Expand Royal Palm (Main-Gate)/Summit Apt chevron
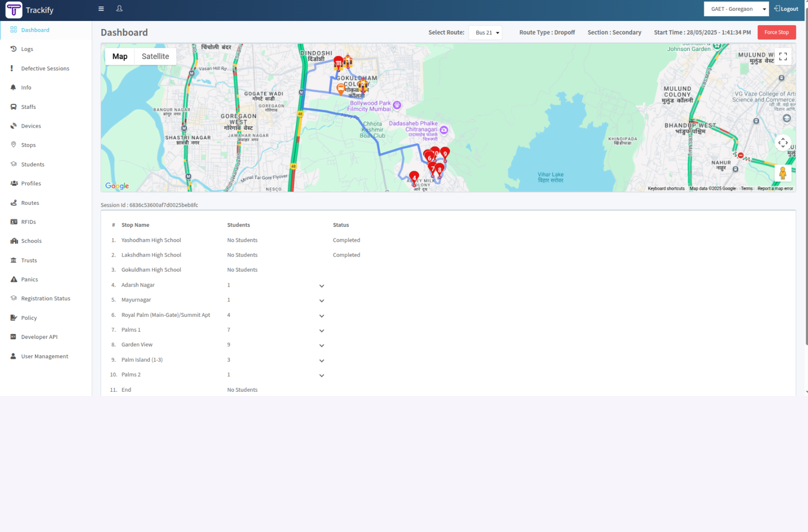Image resolution: width=808 pixels, height=532 pixels. (322, 316)
